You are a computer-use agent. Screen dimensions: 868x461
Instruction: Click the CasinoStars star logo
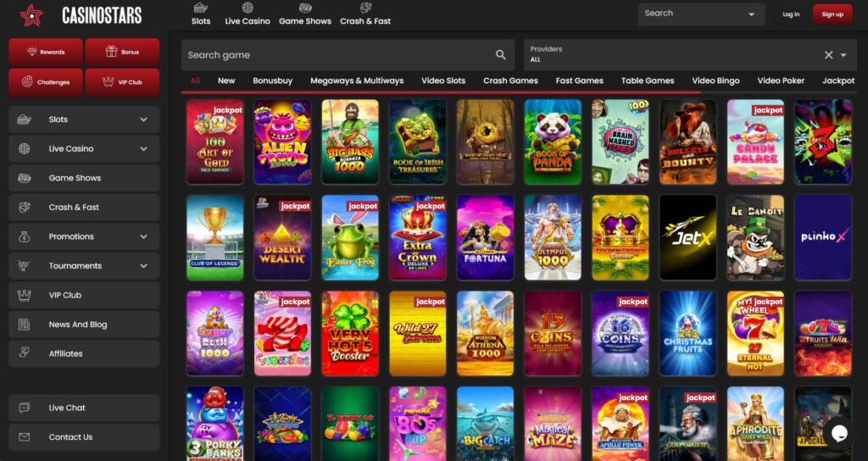tap(31, 15)
